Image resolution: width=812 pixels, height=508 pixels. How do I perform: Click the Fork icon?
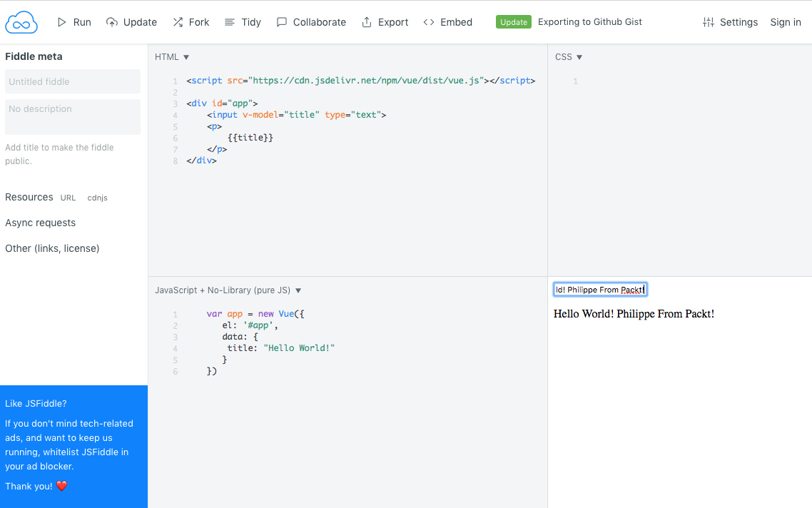(178, 22)
